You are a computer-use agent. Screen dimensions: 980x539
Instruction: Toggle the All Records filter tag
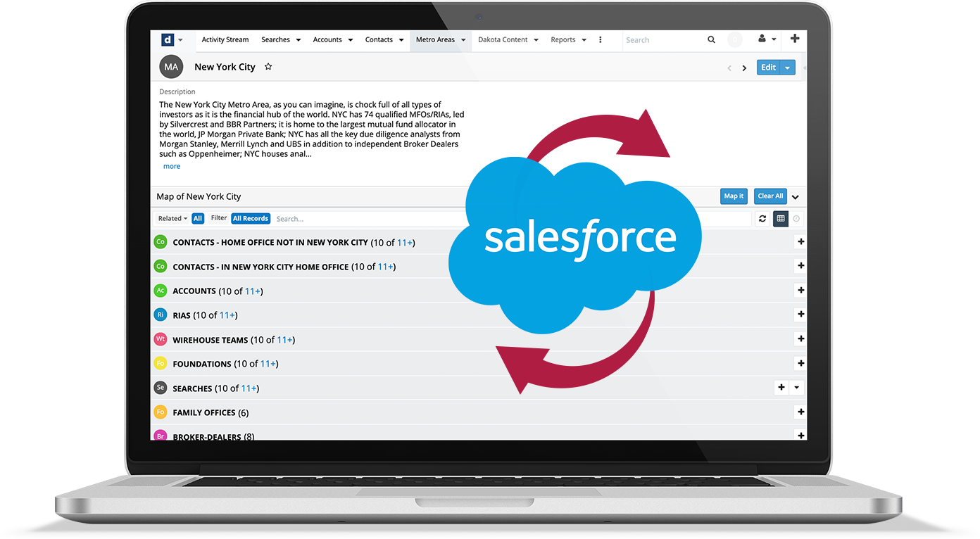251,219
